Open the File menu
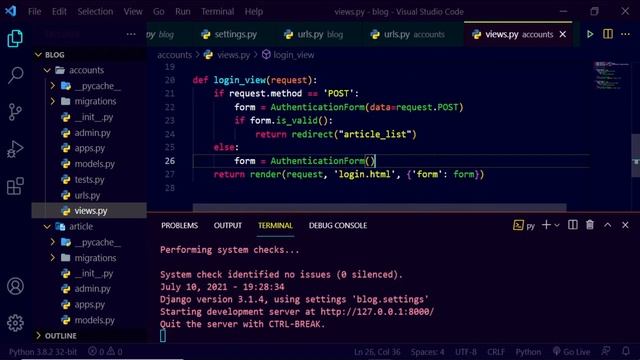Viewport: 640px width, 360px height. coord(34,11)
